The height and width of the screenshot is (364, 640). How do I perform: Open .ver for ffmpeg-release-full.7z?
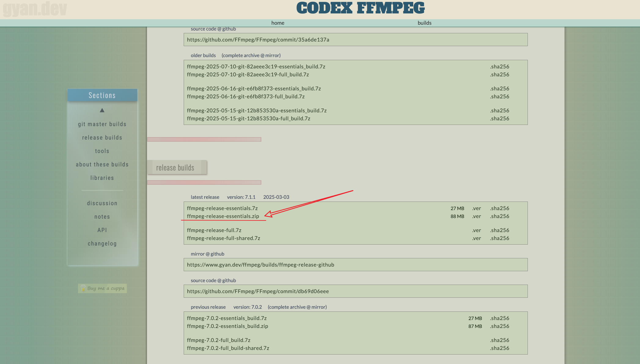pyautogui.click(x=476, y=230)
